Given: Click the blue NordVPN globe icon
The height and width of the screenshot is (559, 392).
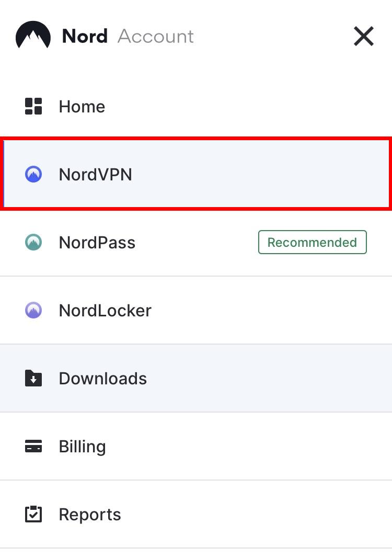Looking at the screenshot, I should 33,174.
